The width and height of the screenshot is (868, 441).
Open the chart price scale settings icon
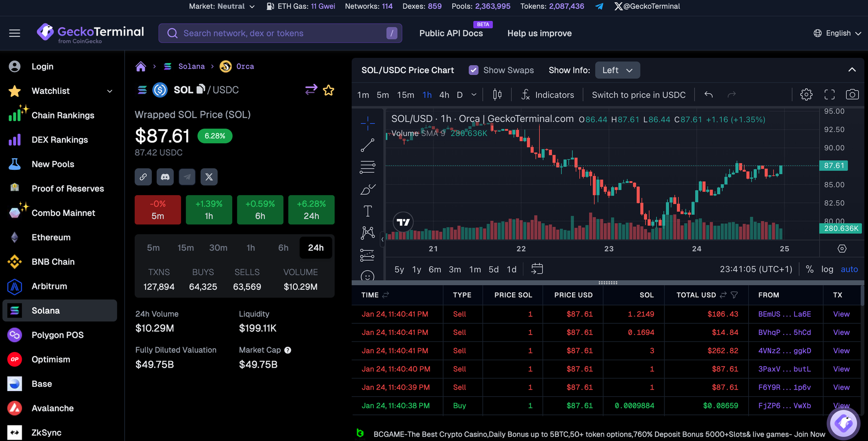click(842, 249)
